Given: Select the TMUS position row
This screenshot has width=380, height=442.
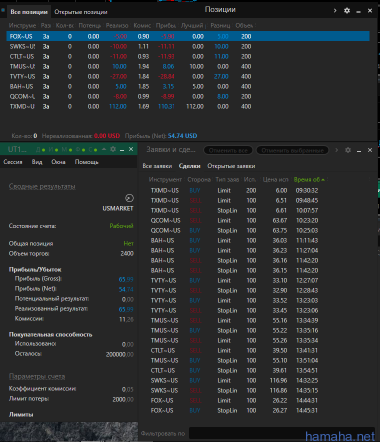Looking at the screenshot, I should tap(188, 66).
